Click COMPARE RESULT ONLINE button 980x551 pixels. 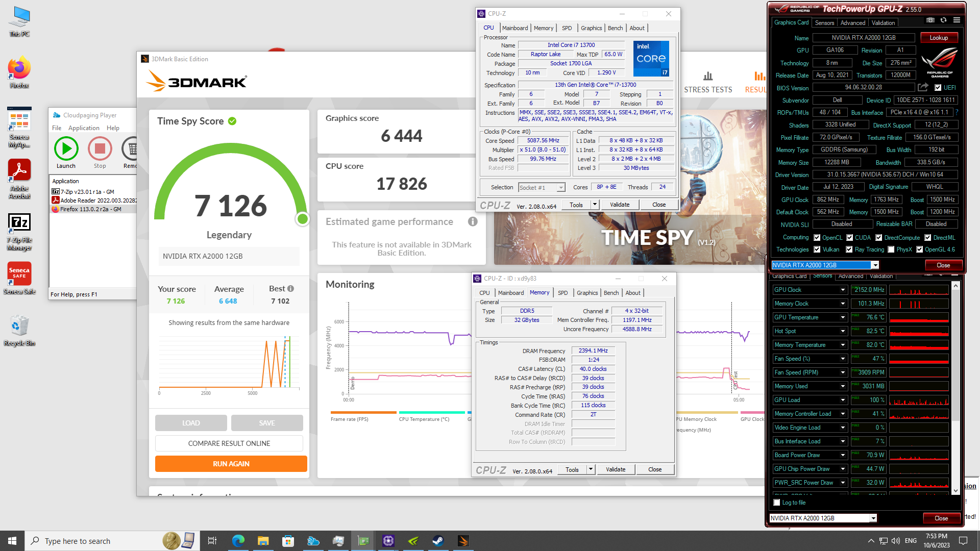(229, 443)
